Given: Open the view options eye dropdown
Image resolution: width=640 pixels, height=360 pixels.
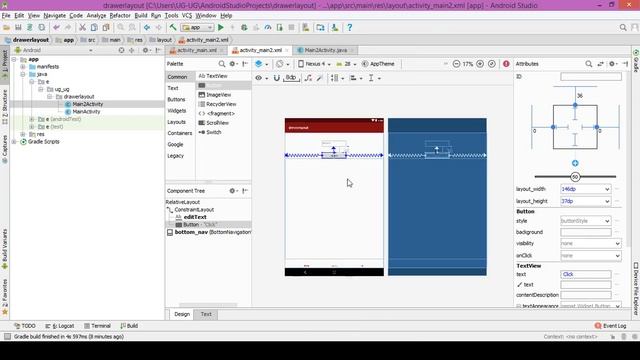Looking at the screenshot, I should click(261, 78).
